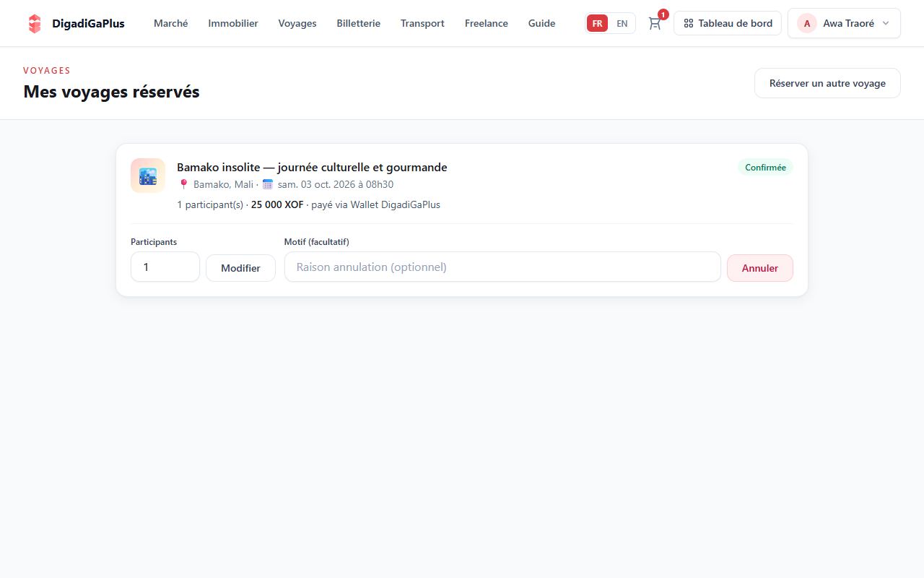Focus the Participants number field
Screen dimensions: 924x578
click(165, 267)
